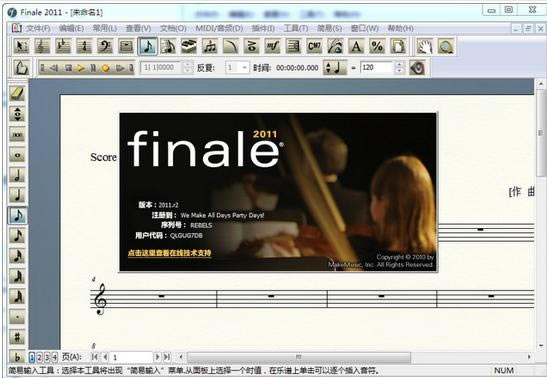Click the online technical support link
Screen dimensions: 547x378
click(x=170, y=253)
